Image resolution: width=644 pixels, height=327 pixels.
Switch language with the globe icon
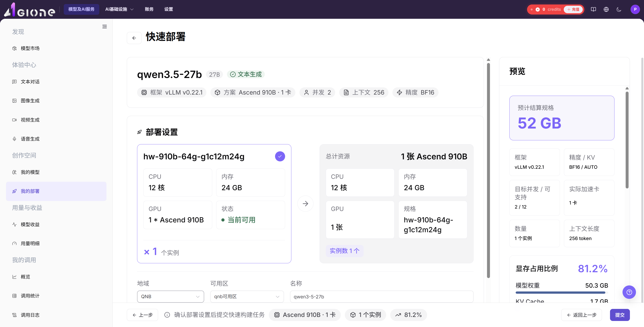click(x=606, y=9)
